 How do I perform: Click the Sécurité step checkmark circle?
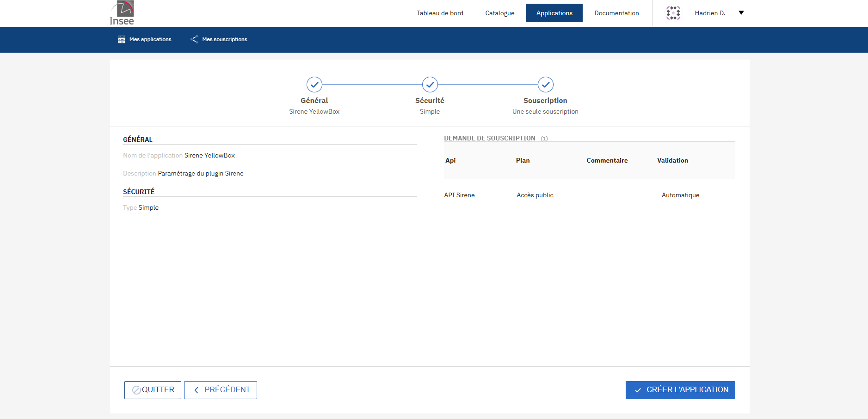[430, 85]
